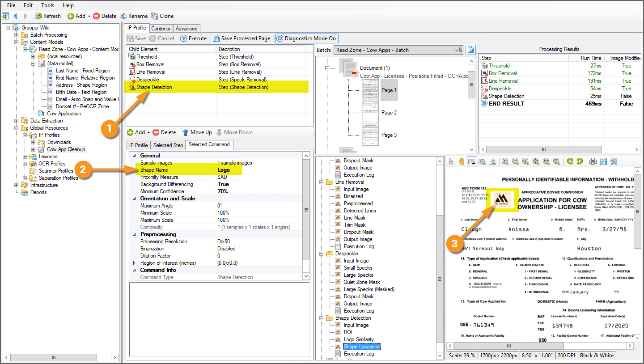This screenshot has width=644, height=364.
Task: Toggle the rectangle region selection tool
Action: 472,161
